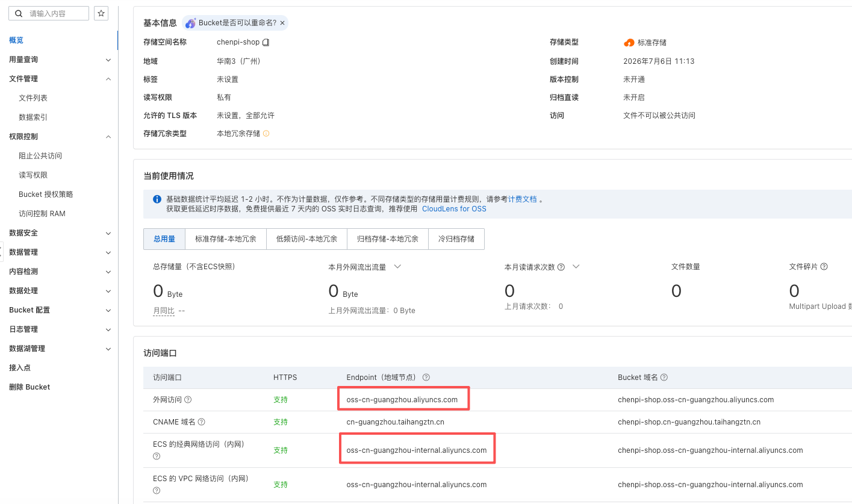Expand the 数据处理 menu

(108, 291)
